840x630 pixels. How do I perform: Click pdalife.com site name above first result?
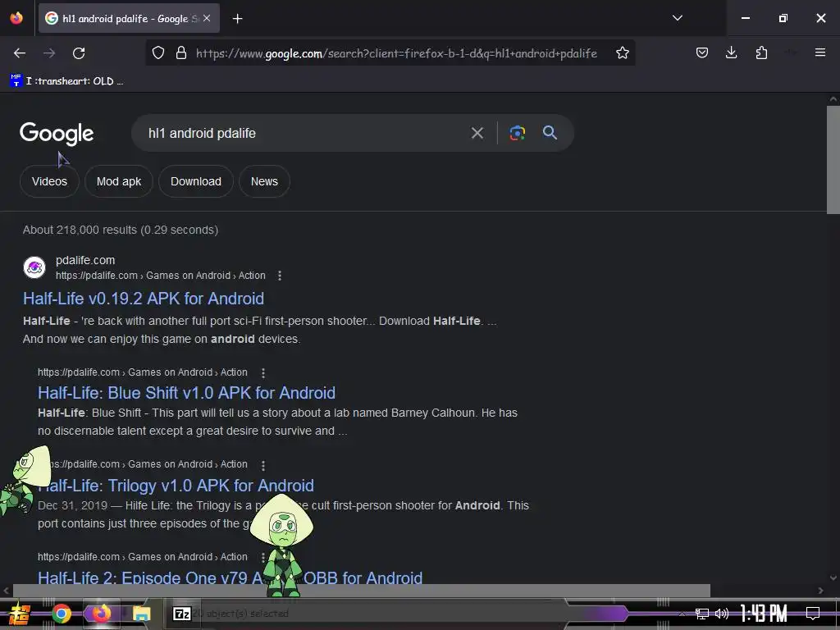85,260
